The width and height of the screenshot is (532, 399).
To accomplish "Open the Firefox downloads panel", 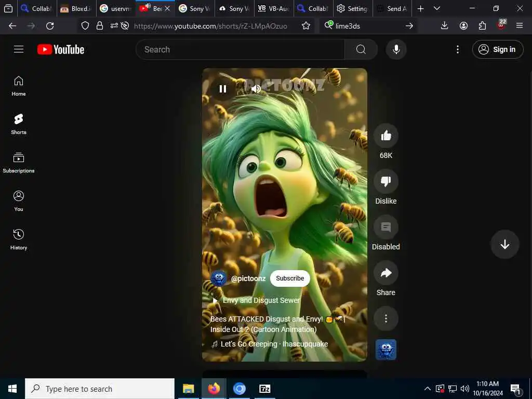I will tap(445, 26).
